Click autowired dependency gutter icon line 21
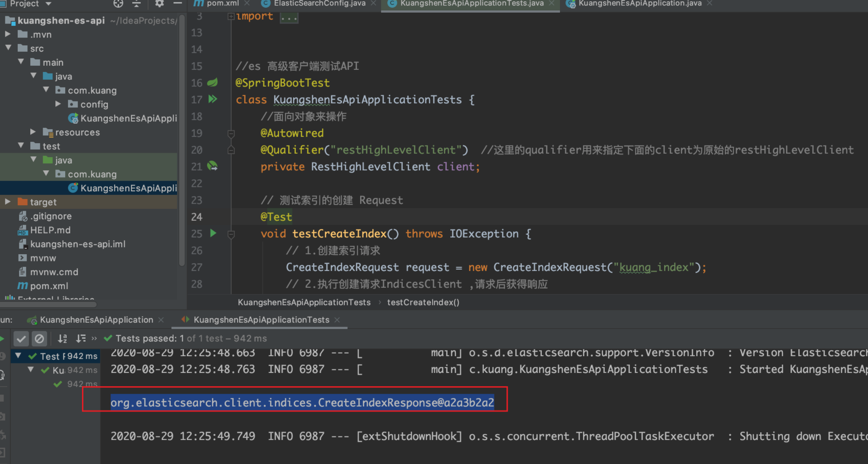 pyautogui.click(x=212, y=166)
